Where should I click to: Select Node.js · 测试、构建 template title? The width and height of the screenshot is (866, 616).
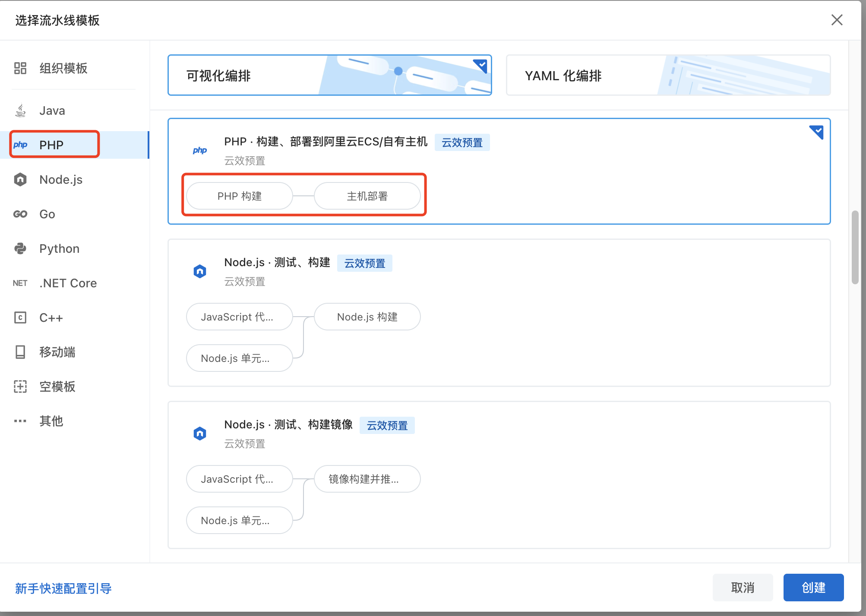(x=277, y=262)
